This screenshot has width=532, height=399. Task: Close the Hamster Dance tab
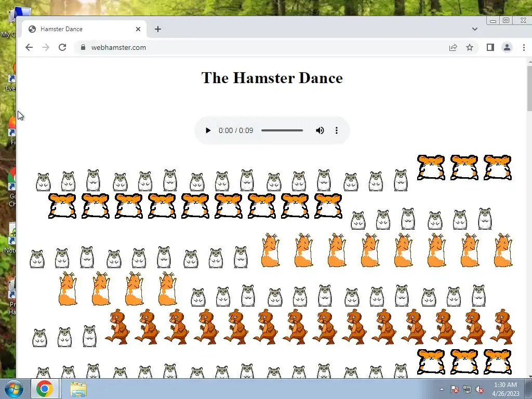(x=138, y=29)
